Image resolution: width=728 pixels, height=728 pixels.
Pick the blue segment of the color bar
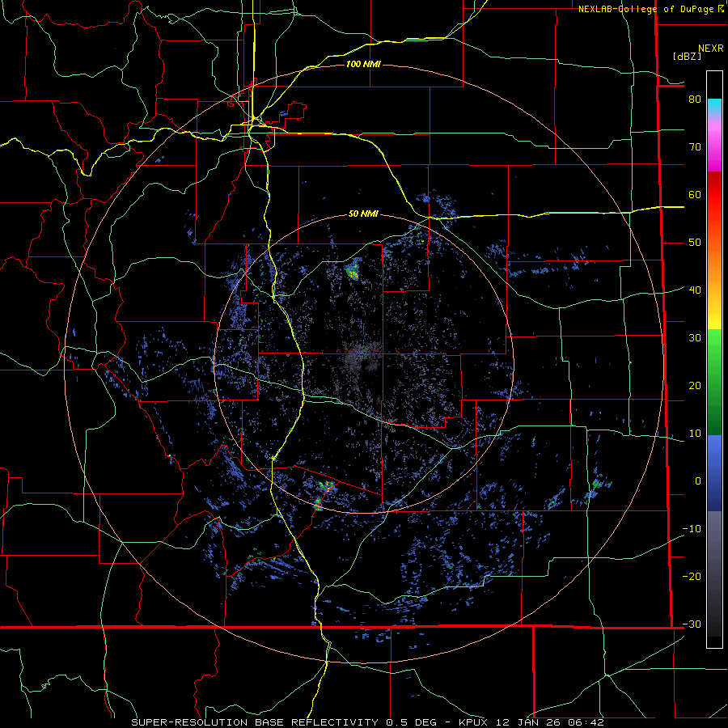click(x=714, y=473)
